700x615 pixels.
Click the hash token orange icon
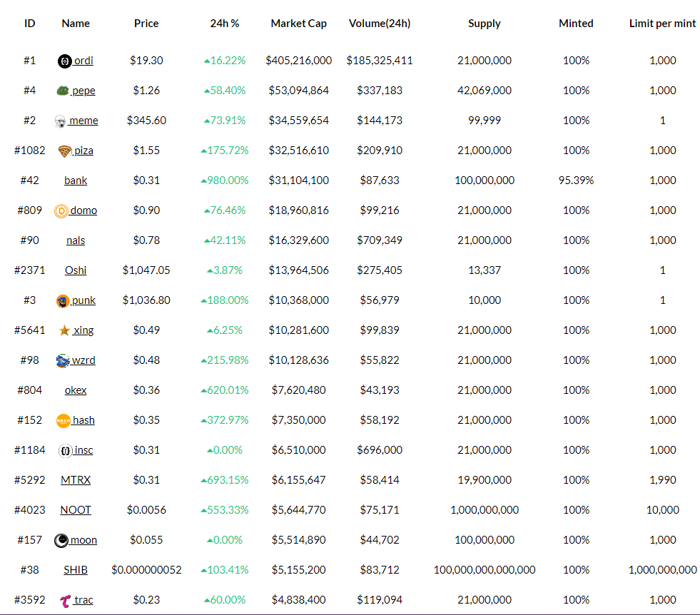click(x=64, y=421)
